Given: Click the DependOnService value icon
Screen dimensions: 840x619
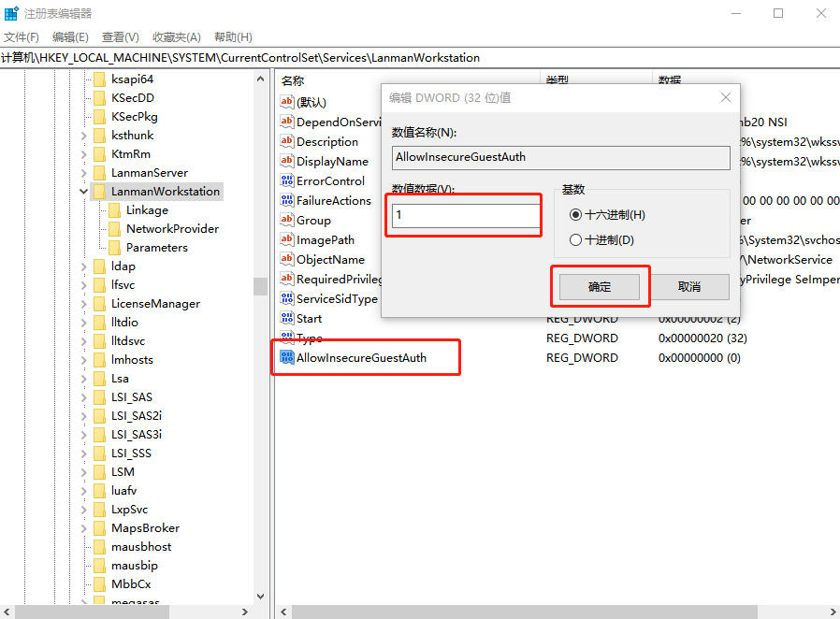Looking at the screenshot, I should 287,122.
